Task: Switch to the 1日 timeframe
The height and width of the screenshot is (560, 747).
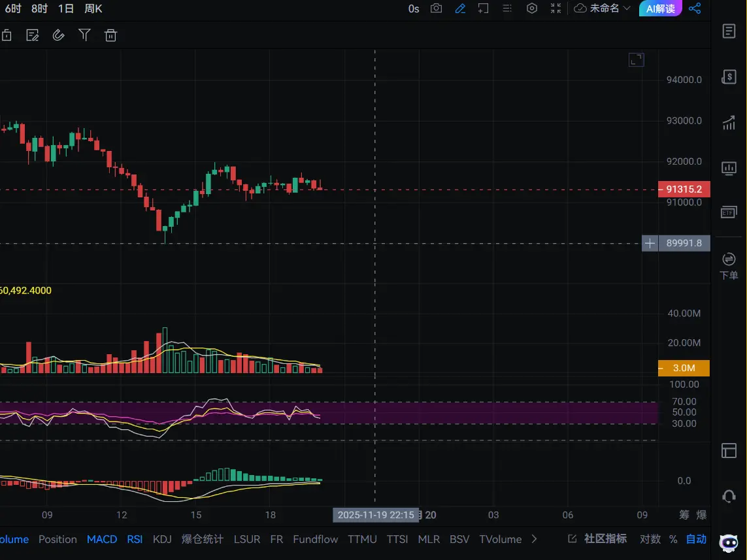Action: pos(66,8)
